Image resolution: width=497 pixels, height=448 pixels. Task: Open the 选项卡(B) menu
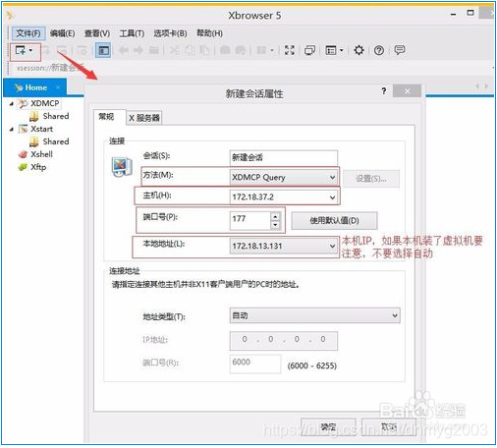pos(170,33)
